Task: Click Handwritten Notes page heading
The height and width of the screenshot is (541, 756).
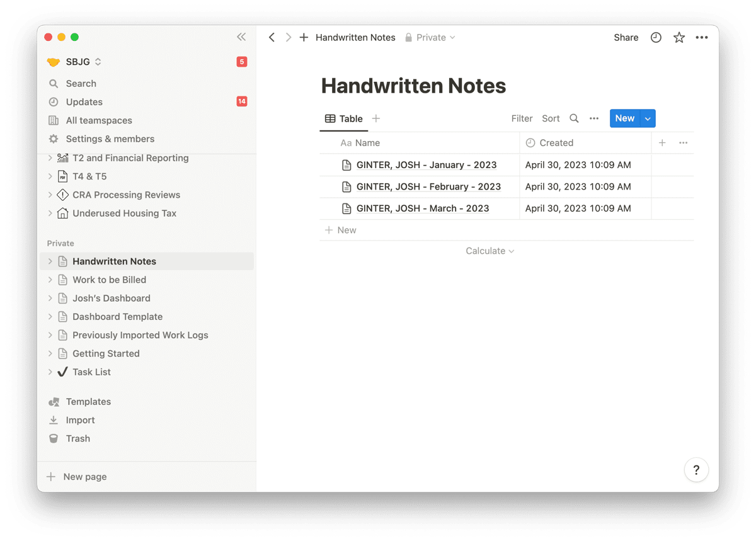Action: [x=413, y=86]
